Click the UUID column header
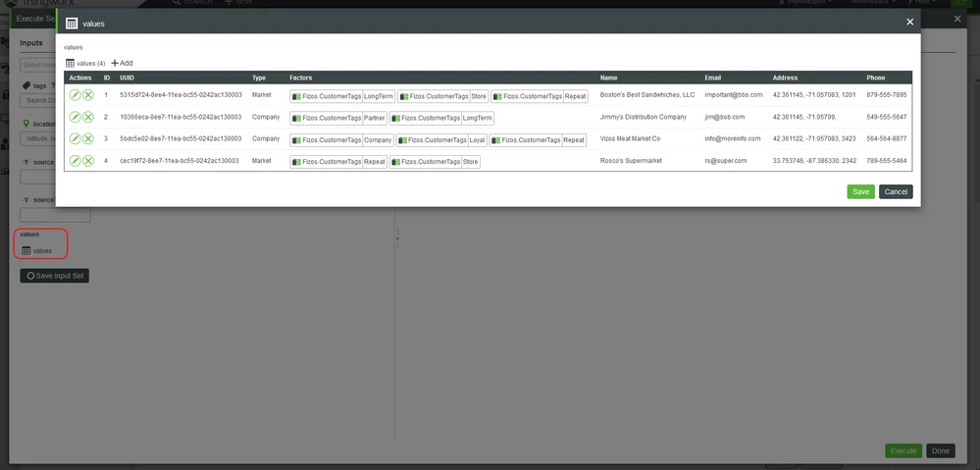This screenshot has width=980, height=470. pos(127,78)
